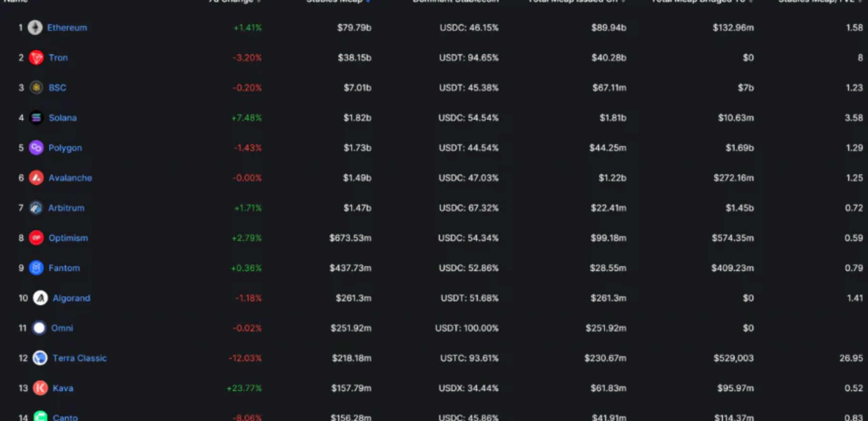Open the Kava chain link
Screen dimensions: 868x421
(x=63, y=388)
